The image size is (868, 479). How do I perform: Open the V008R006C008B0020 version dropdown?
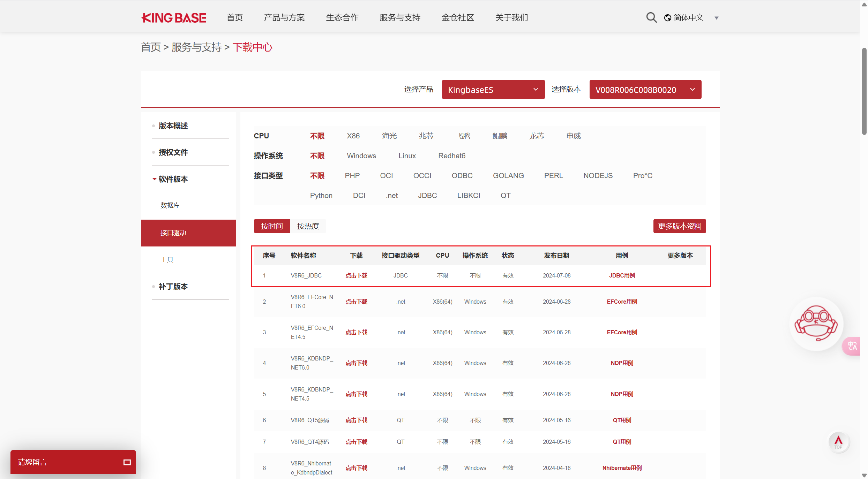(x=645, y=90)
